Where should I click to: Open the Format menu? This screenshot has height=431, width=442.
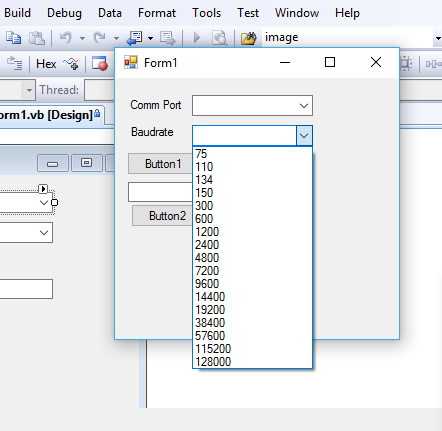[x=157, y=13]
